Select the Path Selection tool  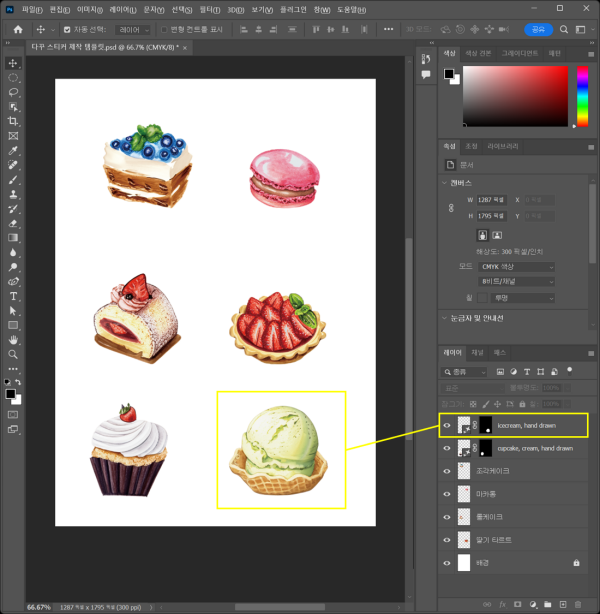point(13,311)
